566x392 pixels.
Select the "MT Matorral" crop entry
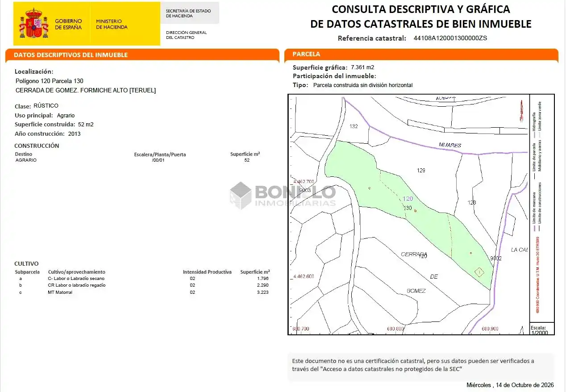coord(60,292)
